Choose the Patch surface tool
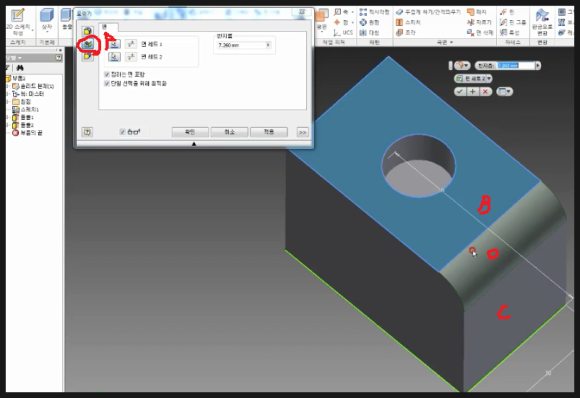This screenshot has width=580, height=398. coord(477,12)
